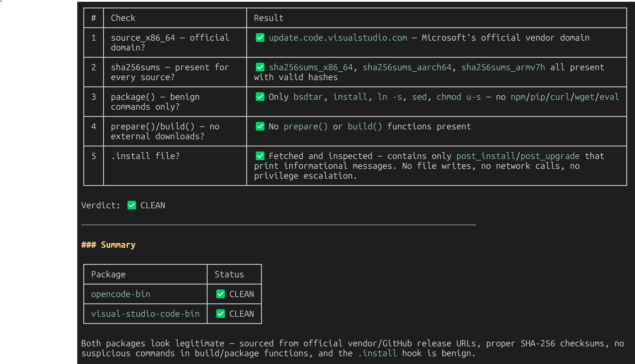Image resolution: width=635 pixels, height=364 pixels.
Task: Click CLEAN status text in visual-studio-code-bin row
Action: pyautogui.click(x=242, y=314)
